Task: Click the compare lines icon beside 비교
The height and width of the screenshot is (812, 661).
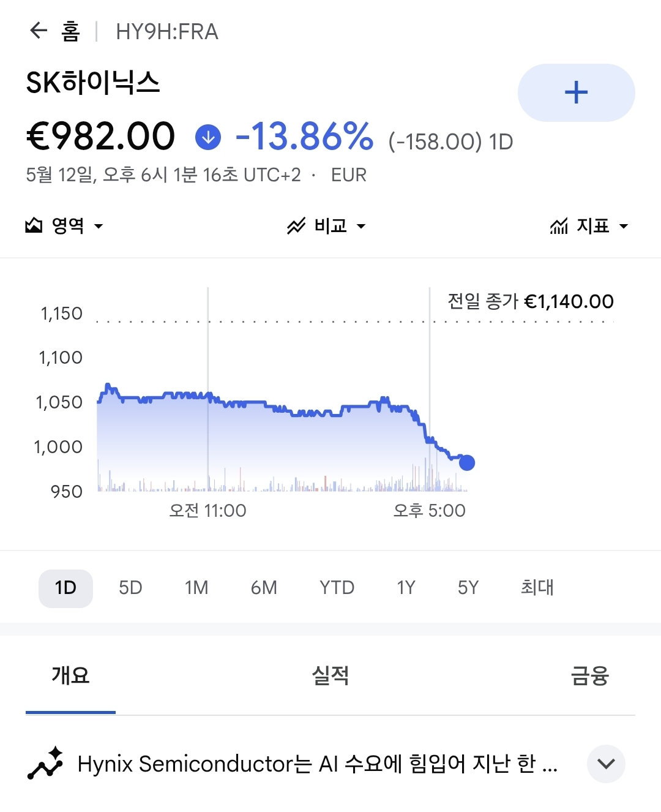Action: coord(296,226)
